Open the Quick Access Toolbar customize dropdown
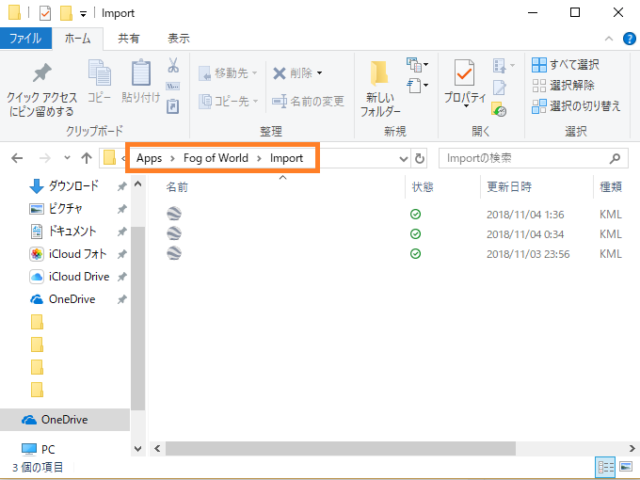640x480 pixels. [x=83, y=14]
